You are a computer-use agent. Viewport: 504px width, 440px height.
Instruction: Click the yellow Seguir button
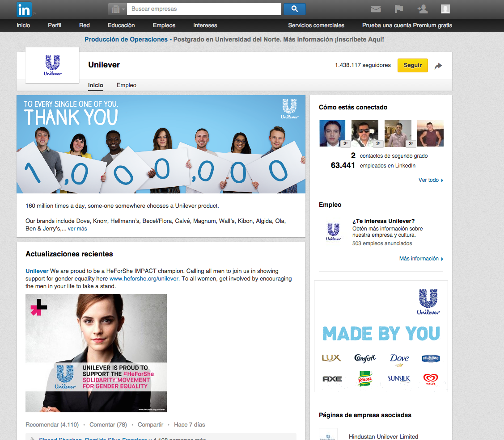tap(412, 65)
